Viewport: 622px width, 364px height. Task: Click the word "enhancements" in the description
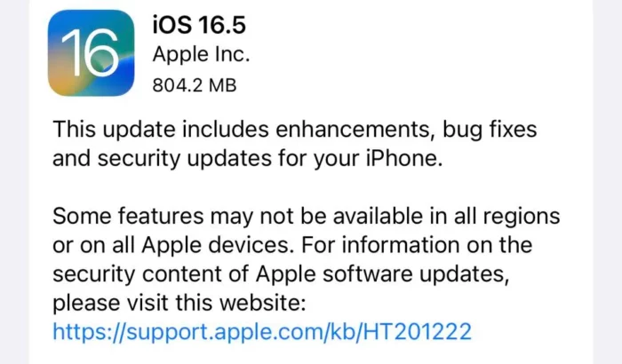click(354, 130)
